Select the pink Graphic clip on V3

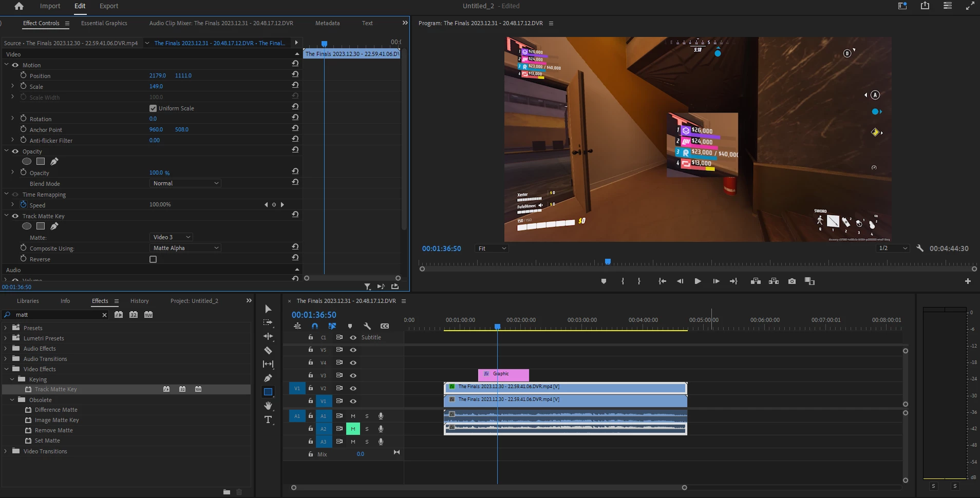coord(503,375)
